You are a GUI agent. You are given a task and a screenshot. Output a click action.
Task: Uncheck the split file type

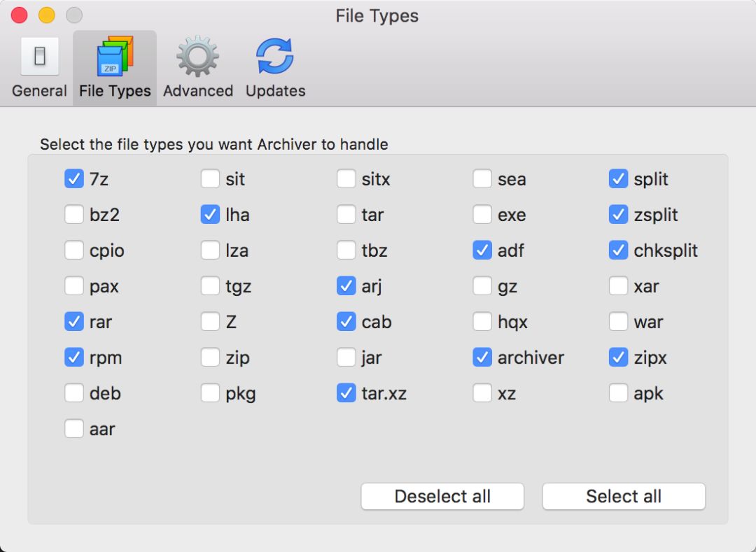point(618,178)
